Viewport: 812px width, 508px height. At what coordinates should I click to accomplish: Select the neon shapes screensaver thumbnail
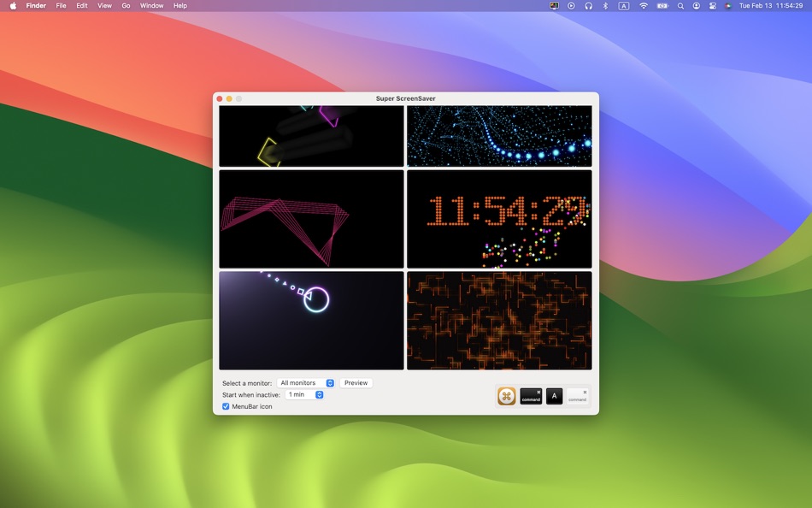(x=311, y=136)
